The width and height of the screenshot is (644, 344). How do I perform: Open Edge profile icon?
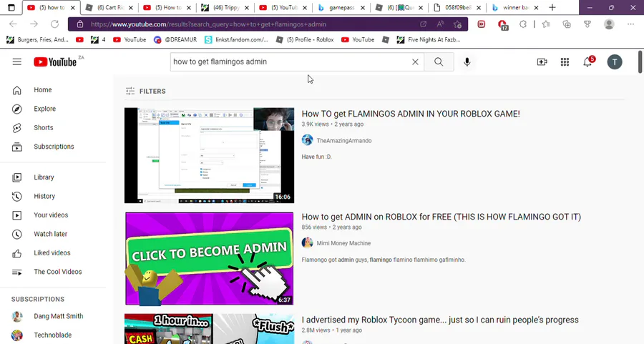click(609, 24)
